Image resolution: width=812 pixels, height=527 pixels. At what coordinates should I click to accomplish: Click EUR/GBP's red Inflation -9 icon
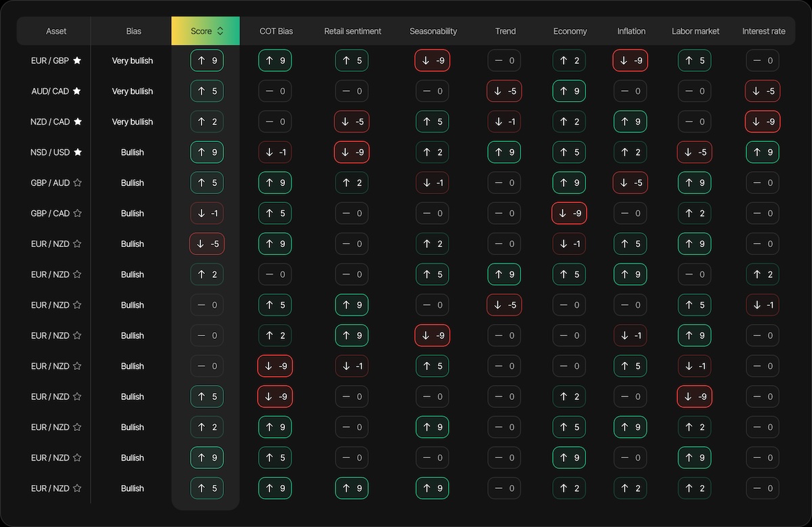click(630, 60)
